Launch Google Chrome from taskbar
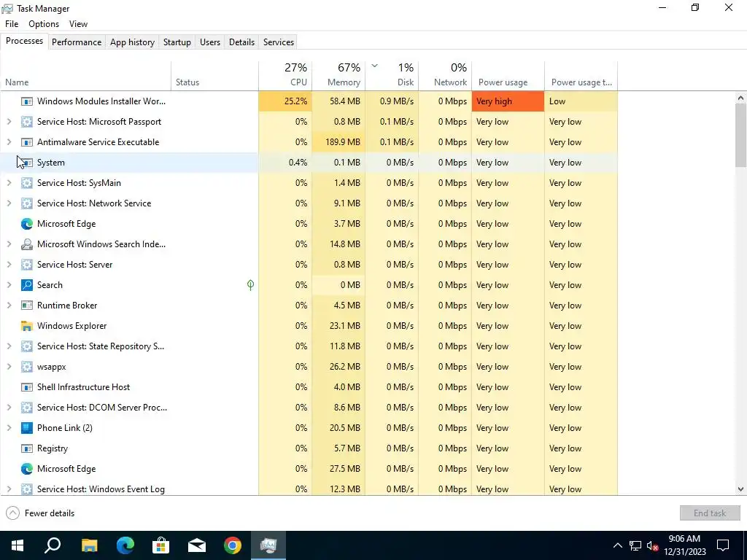747x560 pixels. [x=233, y=545]
